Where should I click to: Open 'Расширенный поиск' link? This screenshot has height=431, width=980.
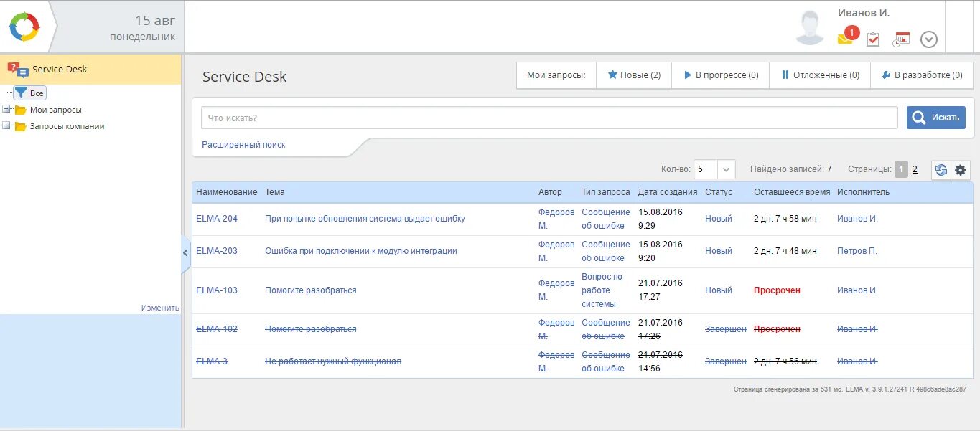(243, 145)
